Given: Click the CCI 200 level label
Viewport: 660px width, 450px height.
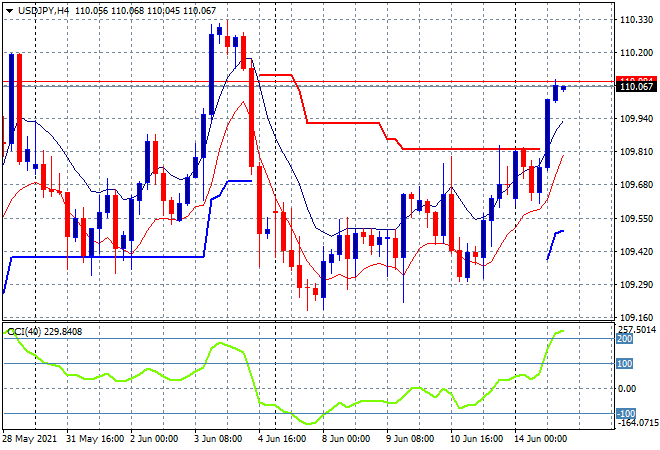Looking at the screenshot, I should 625,339.
